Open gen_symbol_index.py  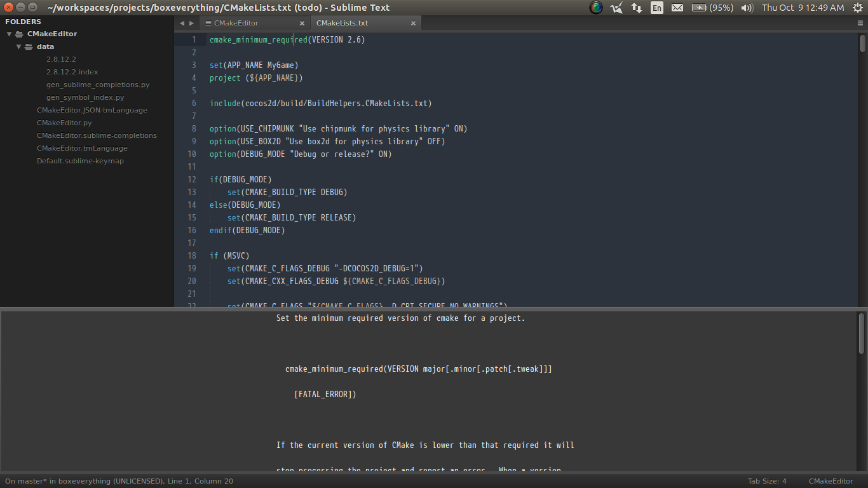(85, 97)
